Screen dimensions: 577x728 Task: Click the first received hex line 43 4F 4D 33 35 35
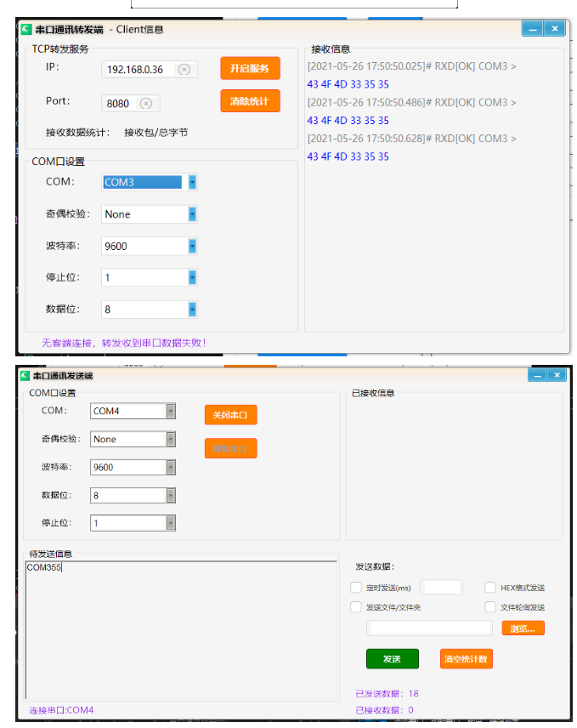(x=348, y=84)
